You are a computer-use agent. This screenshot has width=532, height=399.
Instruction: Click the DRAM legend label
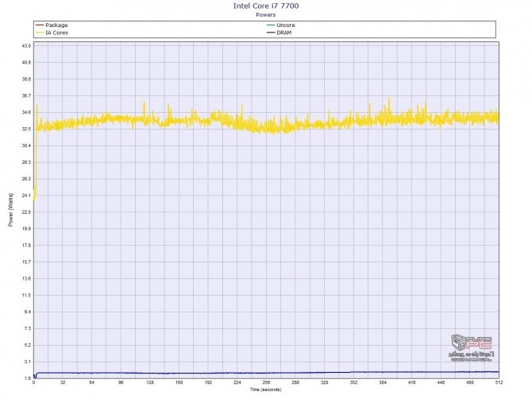284,33
